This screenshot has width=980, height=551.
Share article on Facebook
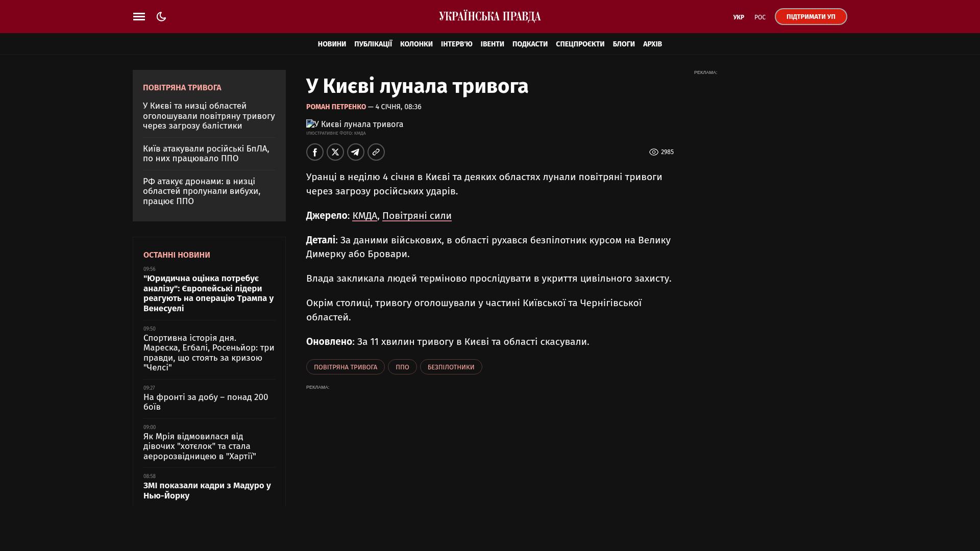[x=315, y=152]
